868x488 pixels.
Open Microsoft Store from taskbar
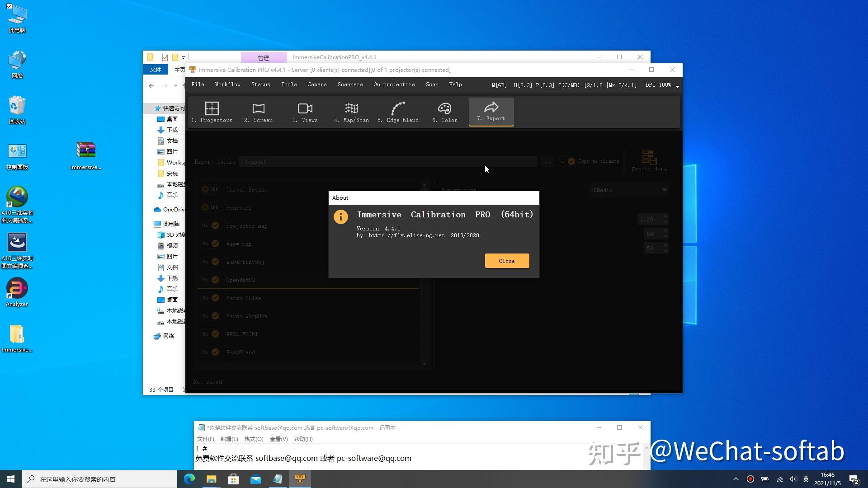pos(234,479)
